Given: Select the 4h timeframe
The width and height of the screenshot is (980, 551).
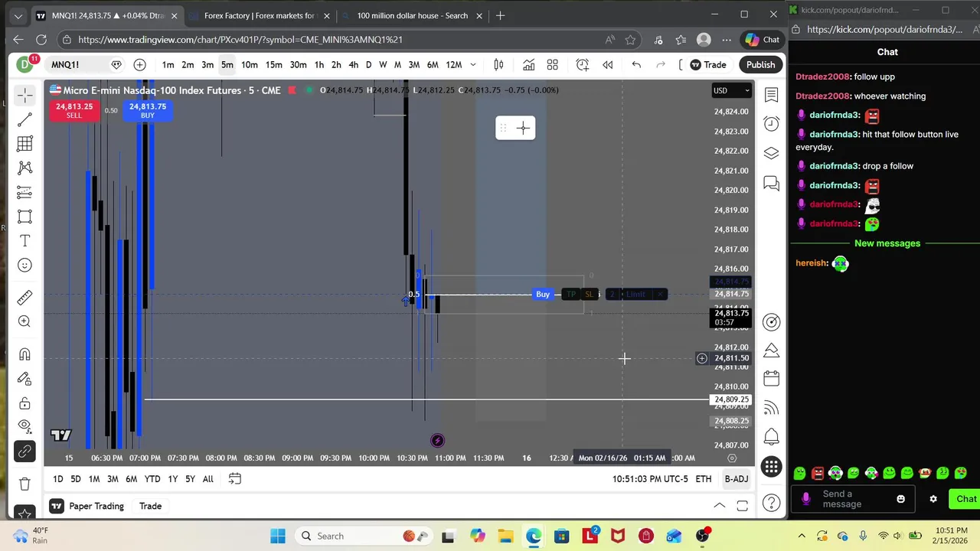Looking at the screenshot, I should click(353, 65).
